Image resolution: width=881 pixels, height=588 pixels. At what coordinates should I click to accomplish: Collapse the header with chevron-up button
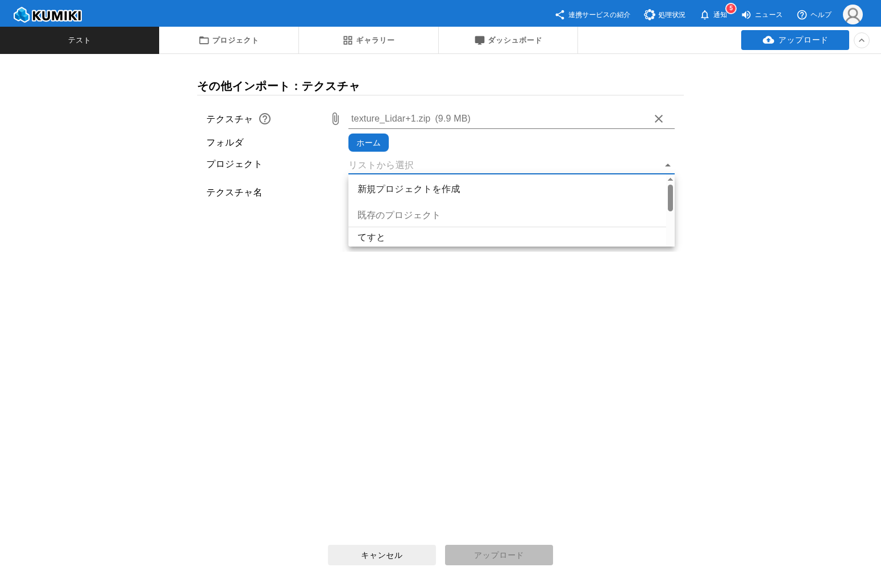(x=862, y=40)
